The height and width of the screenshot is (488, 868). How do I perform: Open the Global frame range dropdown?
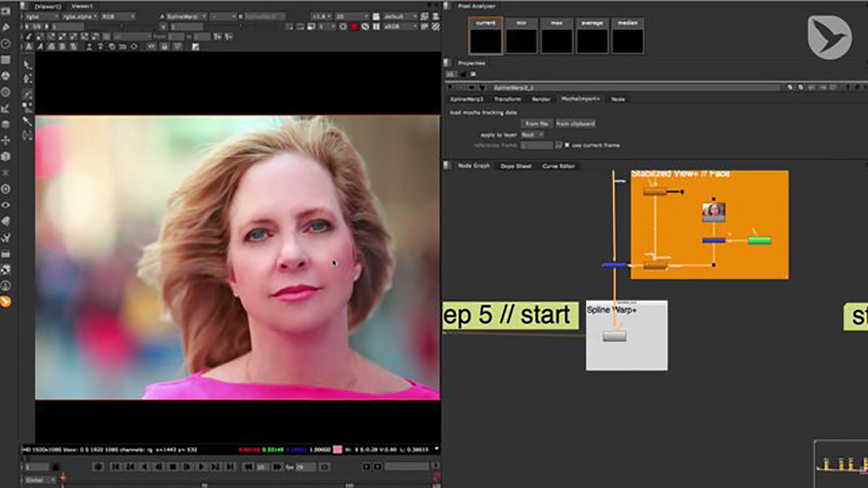coord(40,480)
